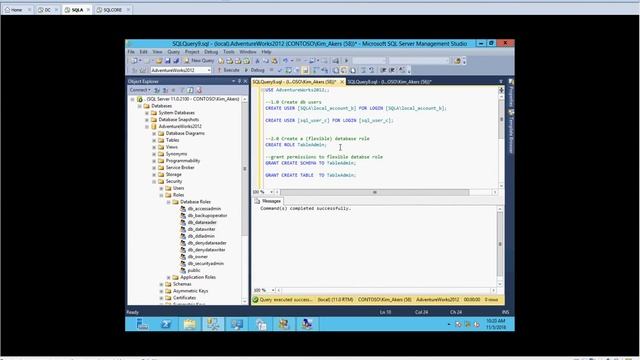
Task: Open the Window menu
Action: click(x=248, y=52)
